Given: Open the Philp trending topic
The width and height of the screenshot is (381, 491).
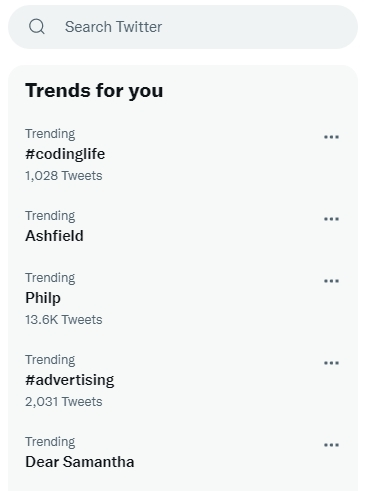Looking at the screenshot, I should pyautogui.click(x=43, y=298).
